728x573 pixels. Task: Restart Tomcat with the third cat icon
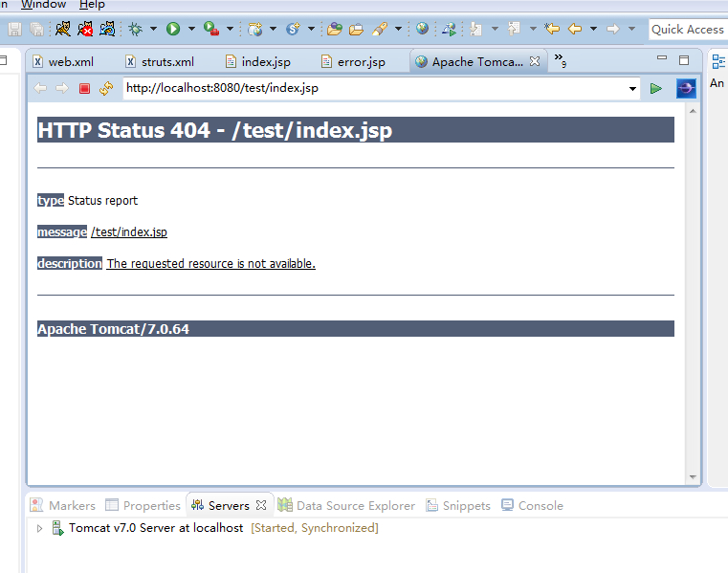pos(107,29)
